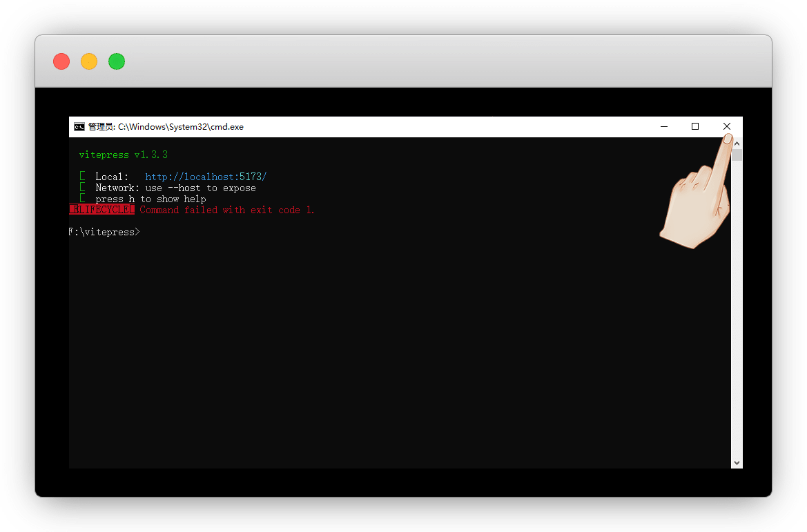This screenshot has height=532, width=807.
Task: Open the http://localhost:5173/ link
Action: pyautogui.click(x=206, y=177)
